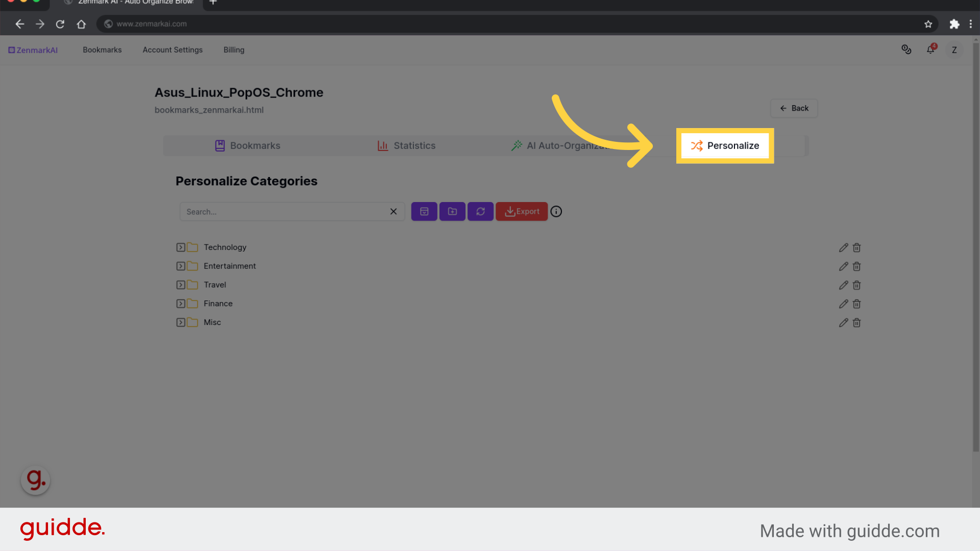
Task: Open the Z user avatar menu
Action: (x=954, y=50)
